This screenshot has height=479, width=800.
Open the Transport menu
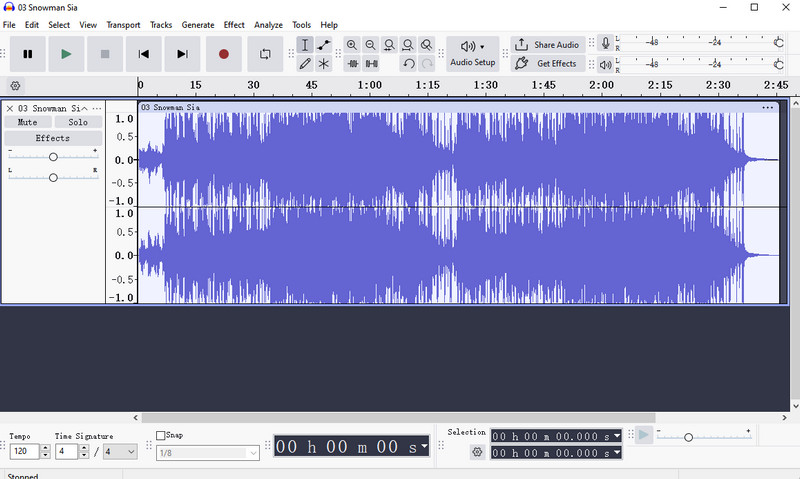click(123, 24)
